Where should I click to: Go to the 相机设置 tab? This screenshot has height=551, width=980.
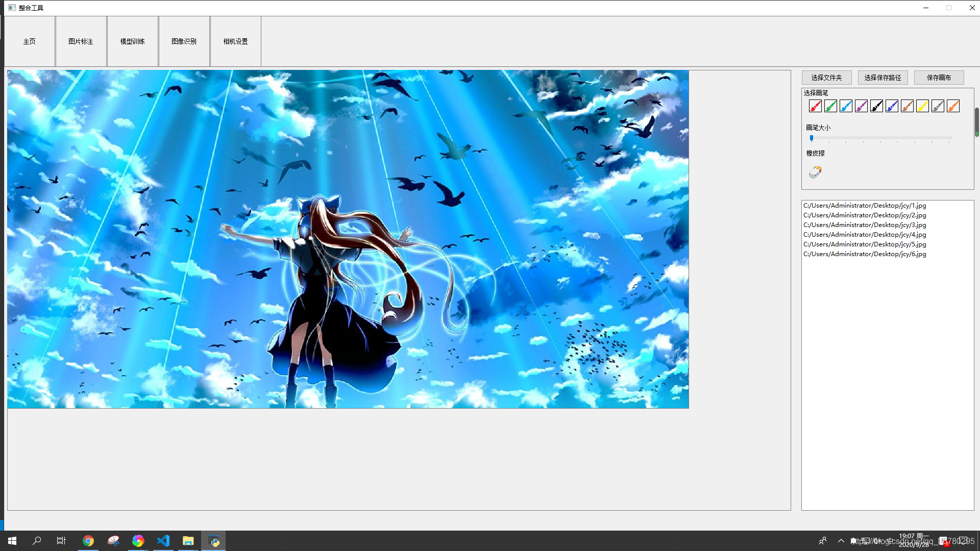(235, 41)
